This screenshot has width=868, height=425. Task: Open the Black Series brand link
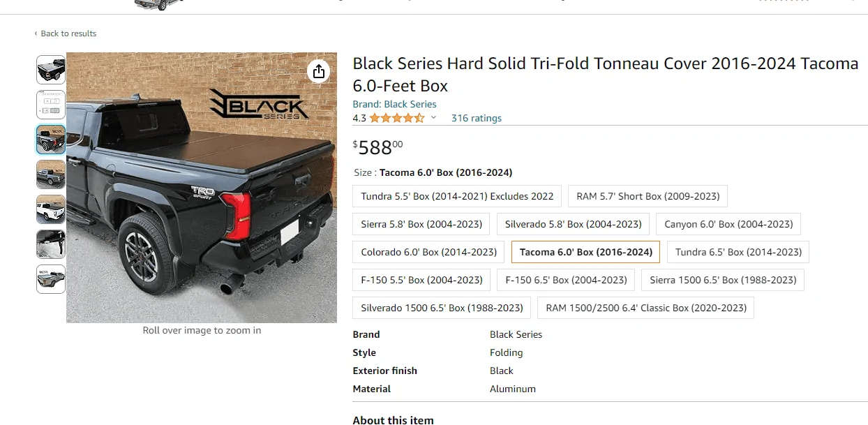tap(394, 104)
